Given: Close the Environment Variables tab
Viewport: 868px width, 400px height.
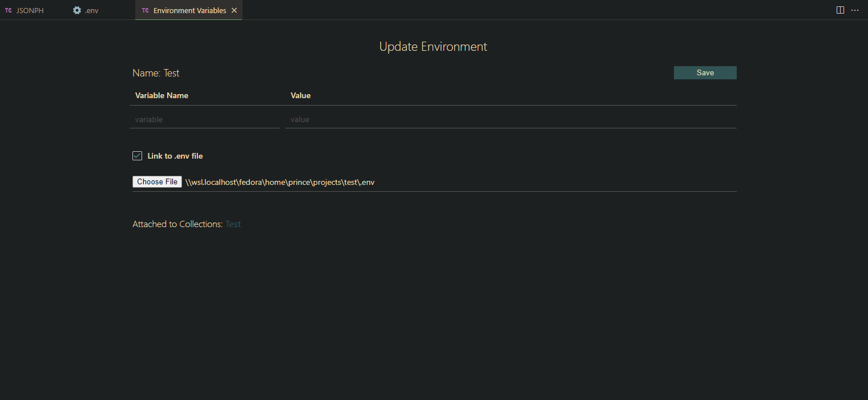Looking at the screenshot, I should coord(234,10).
